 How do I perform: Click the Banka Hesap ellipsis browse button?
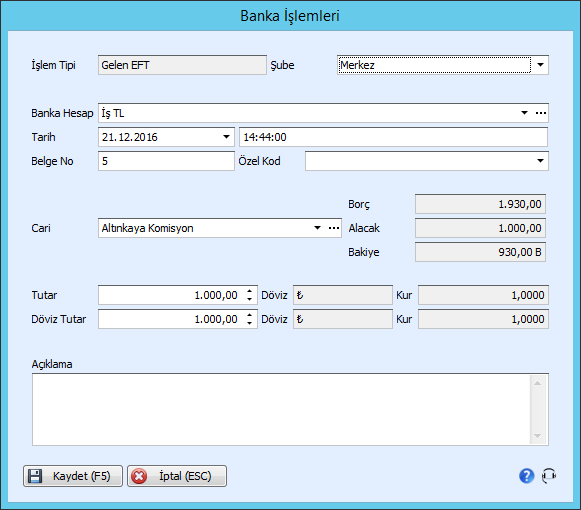click(541, 113)
